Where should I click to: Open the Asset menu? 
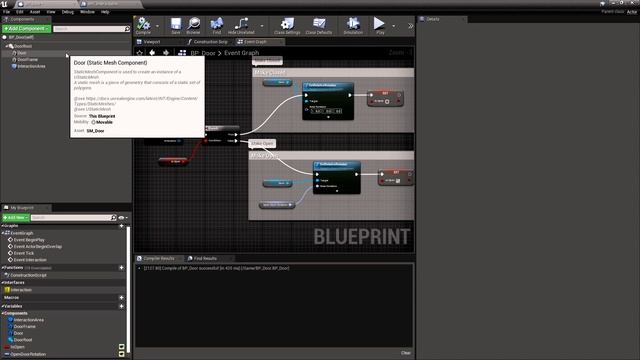(35, 12)
